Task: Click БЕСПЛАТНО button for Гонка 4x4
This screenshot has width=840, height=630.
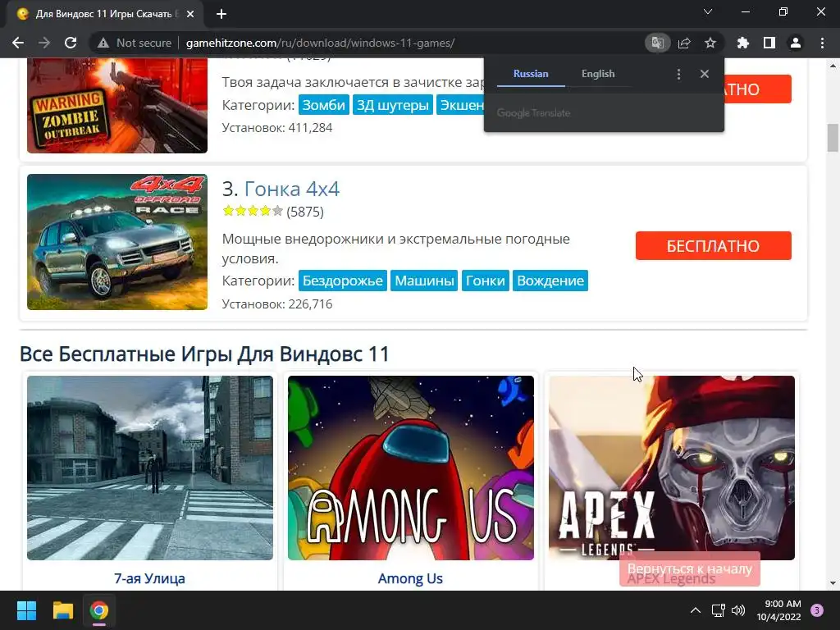Action: click(713, 246)
